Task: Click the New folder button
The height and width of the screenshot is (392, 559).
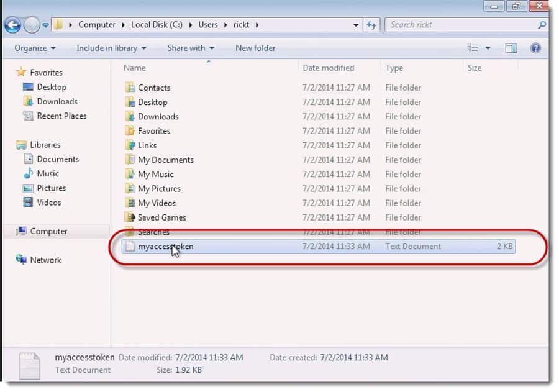Action: pos(255,48)
